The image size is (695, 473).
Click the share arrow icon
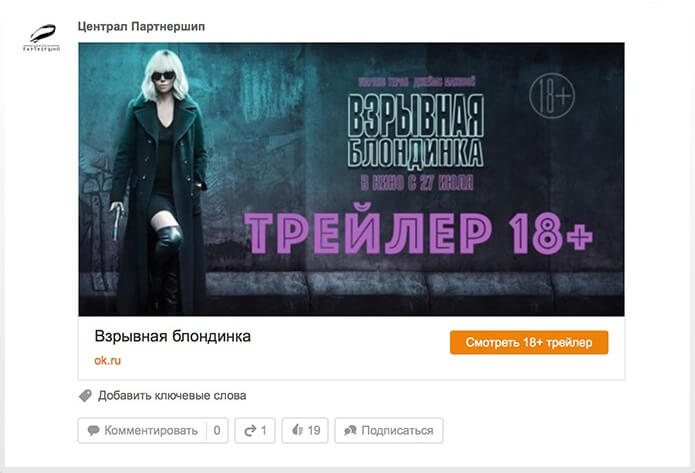click(250, 430)
